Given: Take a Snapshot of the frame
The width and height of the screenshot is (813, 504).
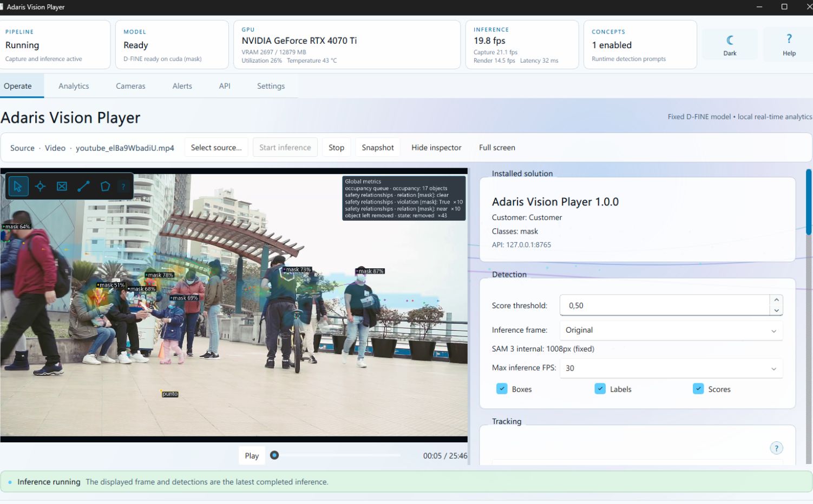Looking at the screenshot, I should coord(378,148).
